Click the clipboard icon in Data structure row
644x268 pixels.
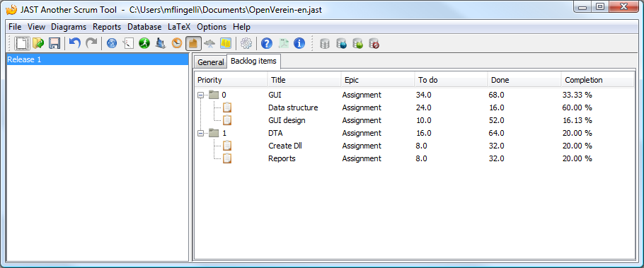(227, 107)
